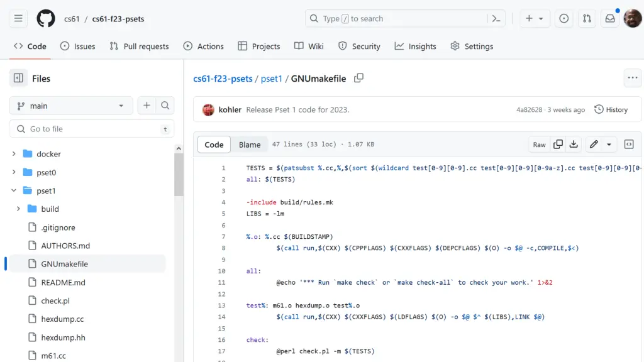Expand the docker folder
This screenshot has height=362, width=644.
(x=14, y=154)
